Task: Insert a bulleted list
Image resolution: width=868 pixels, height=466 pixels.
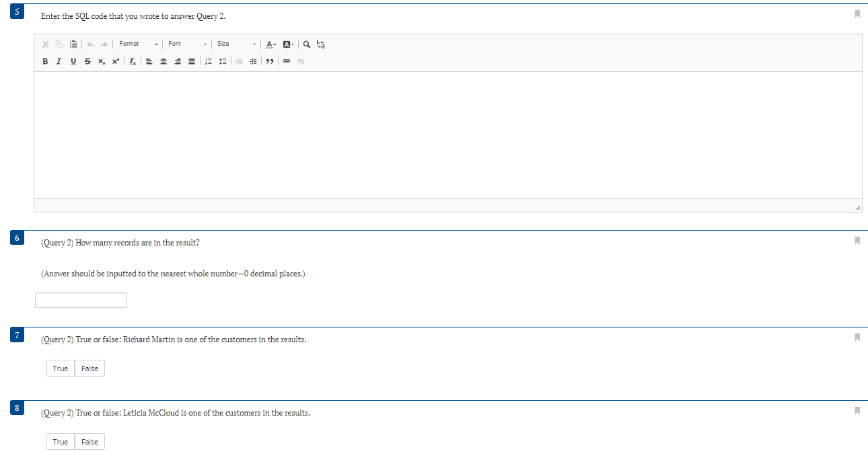Action: click(x=223, y=61)
